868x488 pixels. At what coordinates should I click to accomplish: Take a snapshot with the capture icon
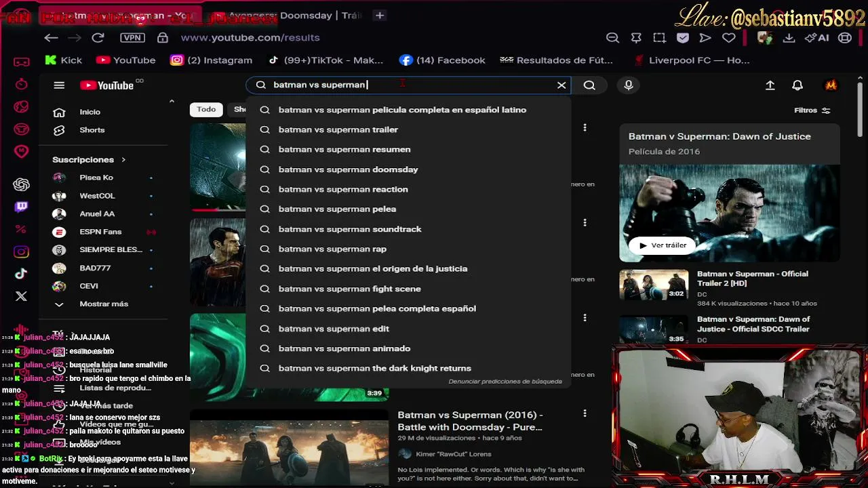click(x=659, y=38)
